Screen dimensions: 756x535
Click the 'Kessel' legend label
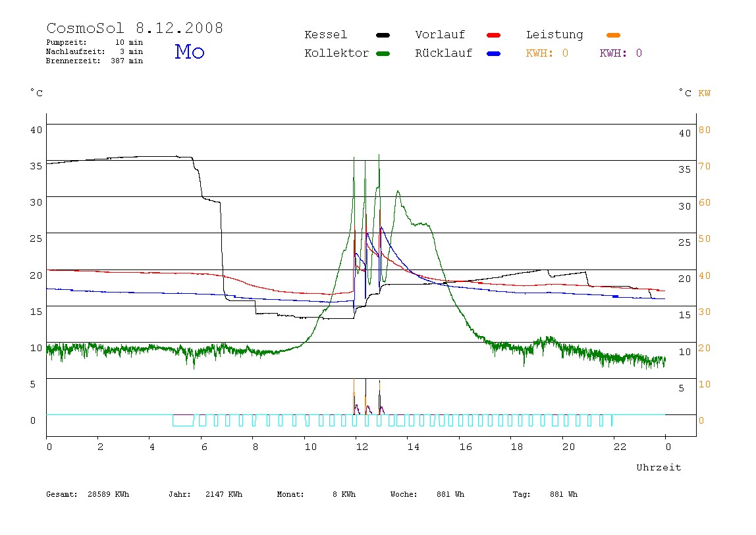326,35
